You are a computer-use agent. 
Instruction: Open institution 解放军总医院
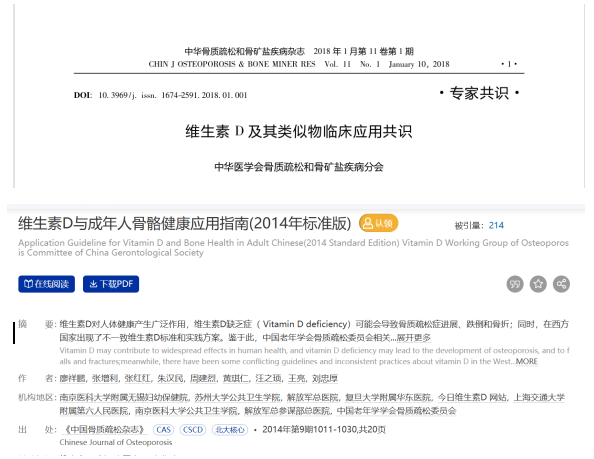click(313, 397)
